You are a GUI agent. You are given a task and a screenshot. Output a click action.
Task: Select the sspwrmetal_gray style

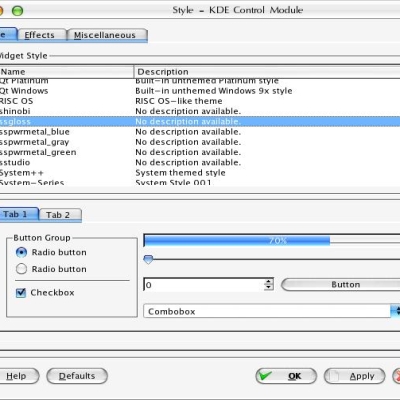pyautogui.click(x=200, y=142)
